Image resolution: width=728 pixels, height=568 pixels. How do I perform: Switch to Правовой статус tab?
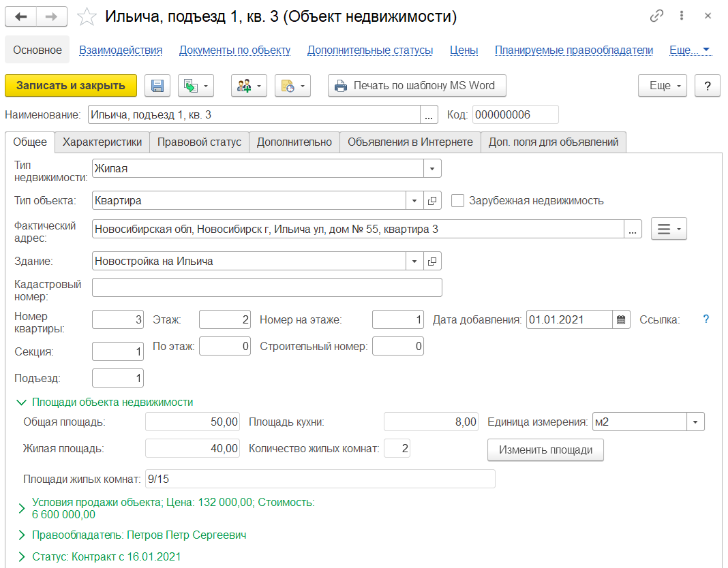coord(199,142)
